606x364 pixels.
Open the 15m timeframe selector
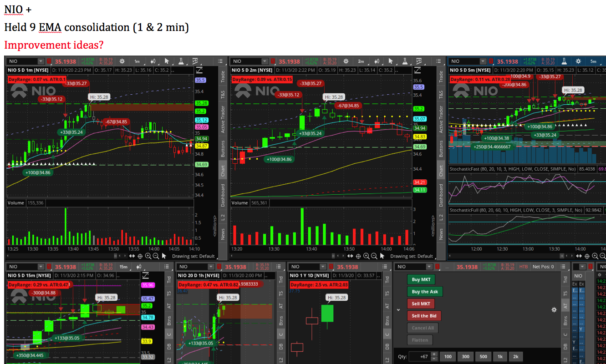(123, 267)
